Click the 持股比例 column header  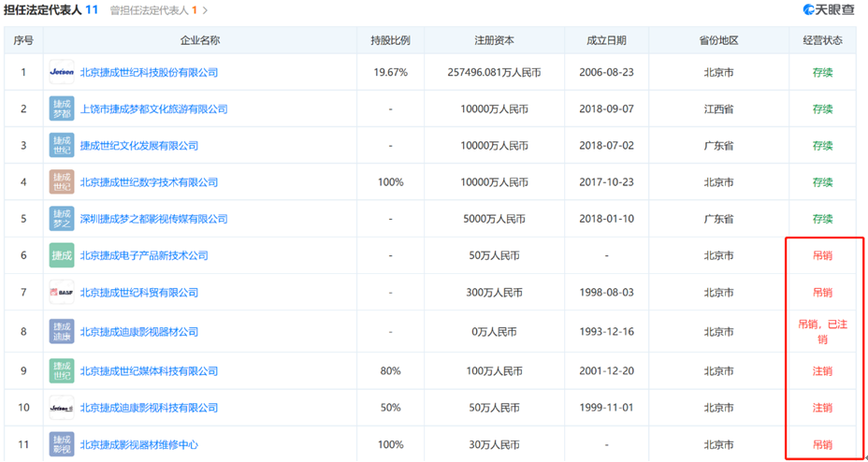point(390,40)
